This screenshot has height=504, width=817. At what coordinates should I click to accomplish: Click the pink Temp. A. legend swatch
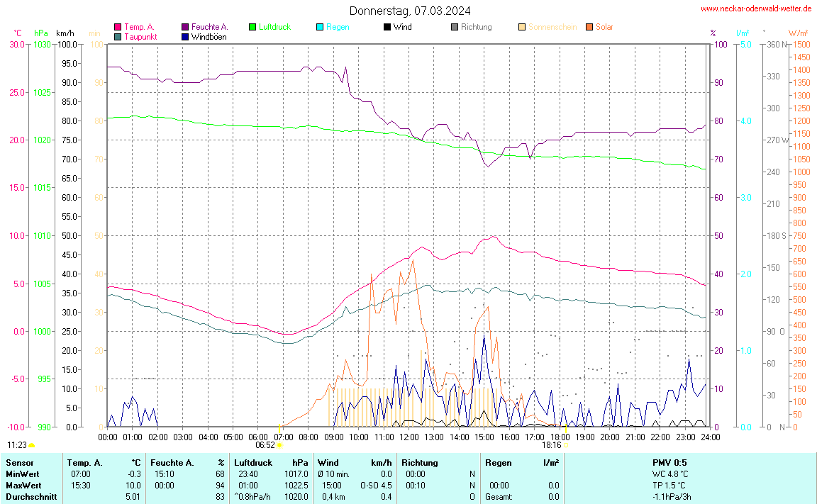click(118, 27)
